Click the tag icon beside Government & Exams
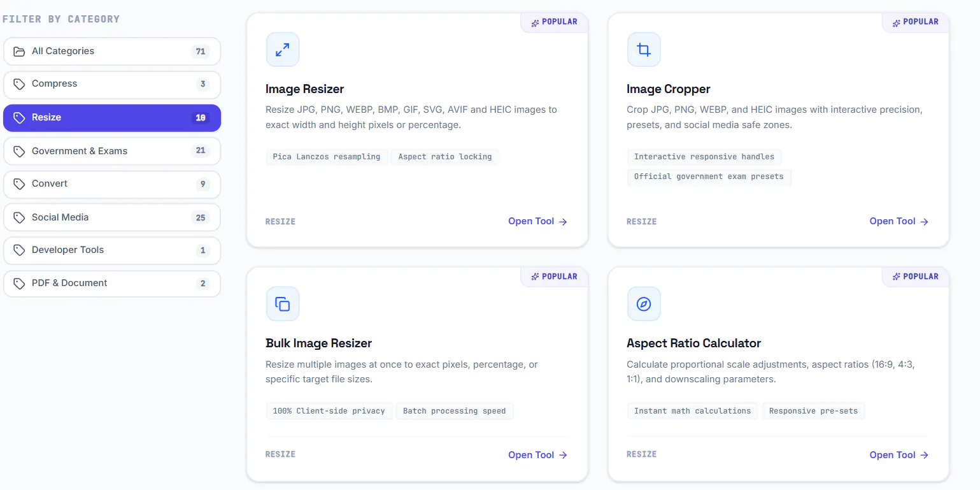Viewport: 980px width, 490px height. pos(19,152)
